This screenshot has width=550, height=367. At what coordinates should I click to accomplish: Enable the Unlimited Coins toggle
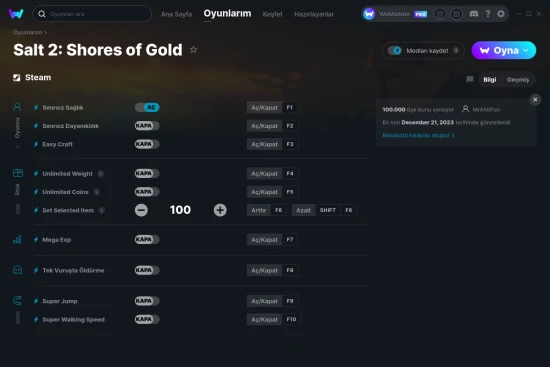(147, 192)
